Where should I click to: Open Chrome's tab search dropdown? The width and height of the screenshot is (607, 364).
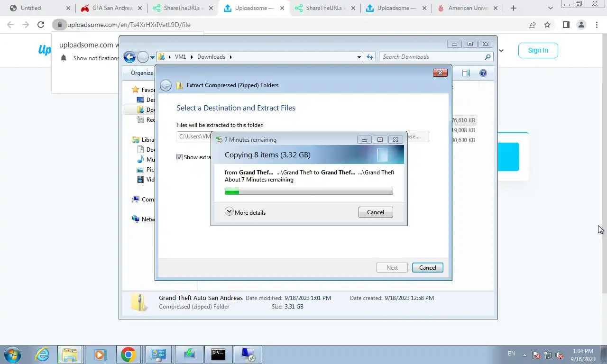click(550, 8)
